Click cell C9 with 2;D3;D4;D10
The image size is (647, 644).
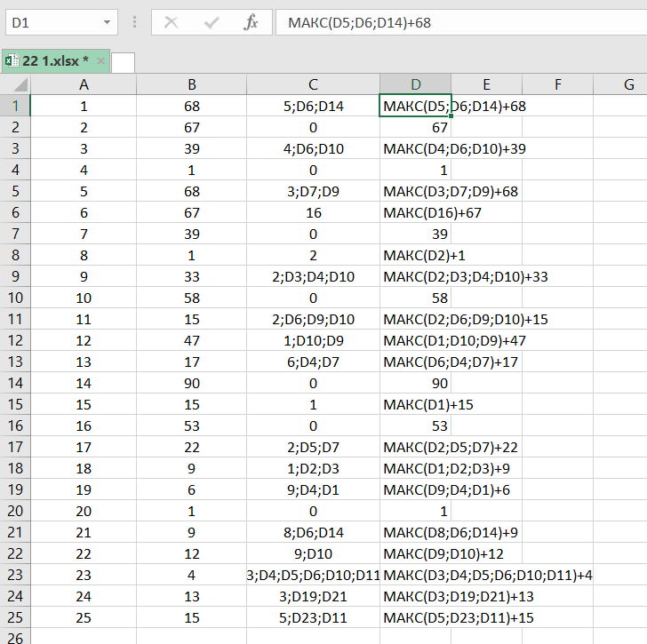[x=313, y=276]
